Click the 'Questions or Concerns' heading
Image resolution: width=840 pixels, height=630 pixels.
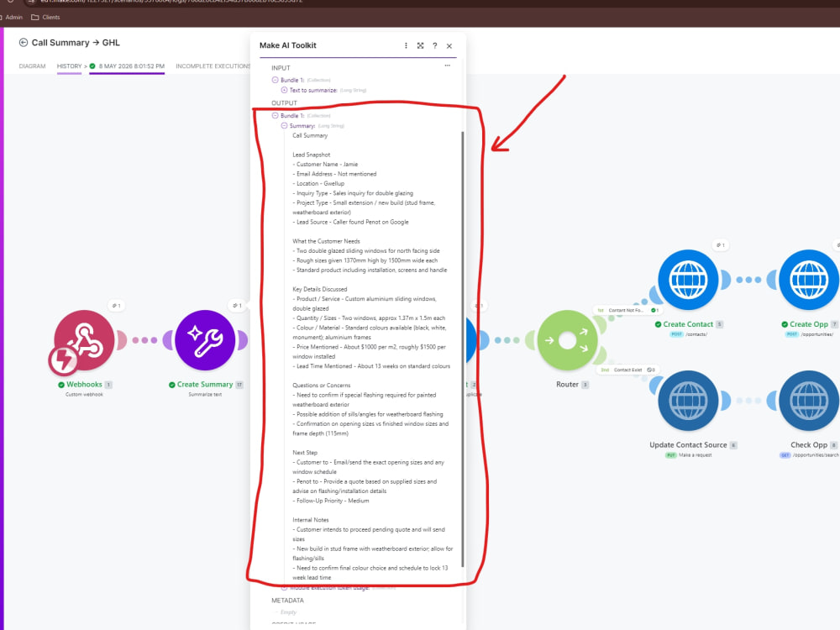(322, 386)
